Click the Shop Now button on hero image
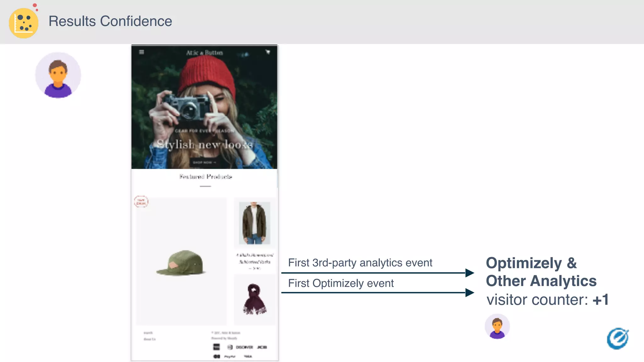This screenshot has height=362, width=644. point(204,162)
